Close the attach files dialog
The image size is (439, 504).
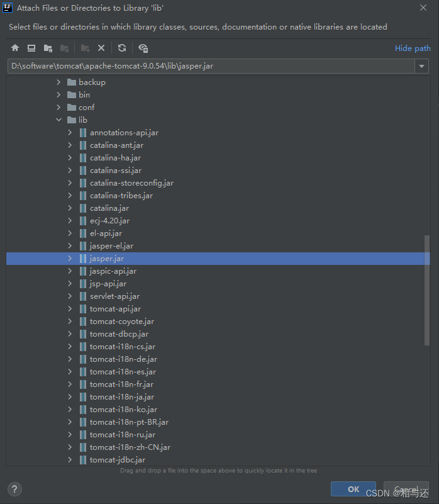coord(423,8)
